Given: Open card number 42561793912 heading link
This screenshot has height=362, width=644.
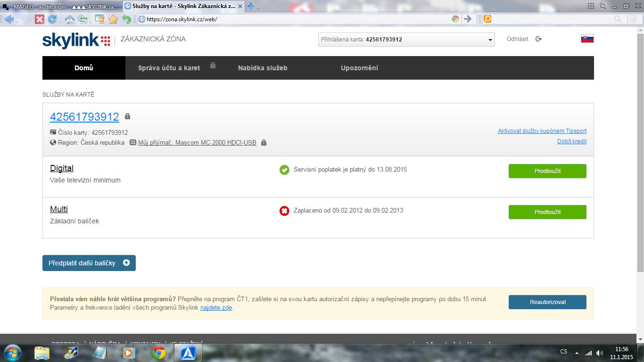Looking at the screenshot, I should [84, 116].
